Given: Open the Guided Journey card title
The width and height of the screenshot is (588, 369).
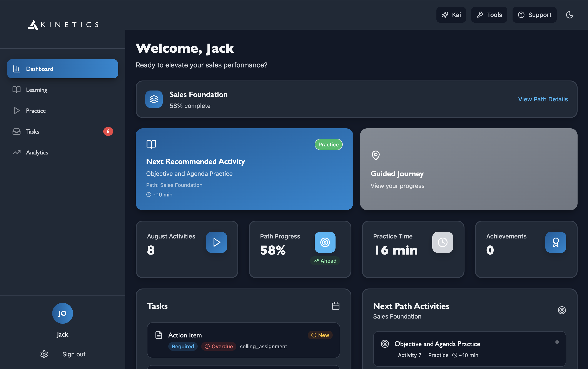Looking at the screenshot, I should tap(397, 174).
